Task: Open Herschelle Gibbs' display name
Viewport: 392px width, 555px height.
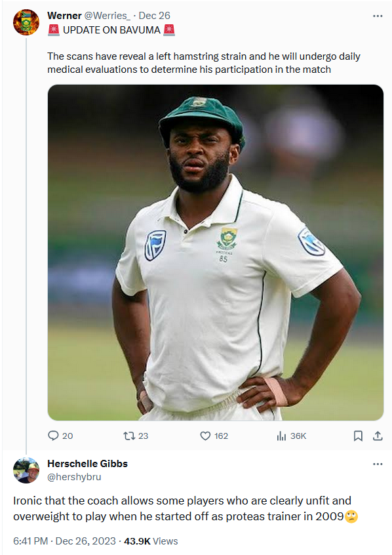Action: coord(87,463)
